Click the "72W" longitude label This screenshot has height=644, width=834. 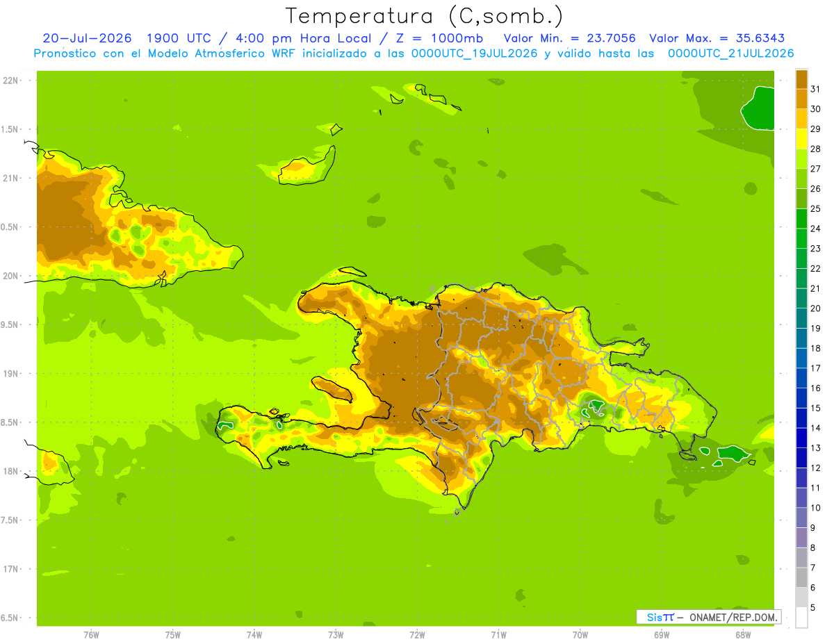tap(417, 634)
